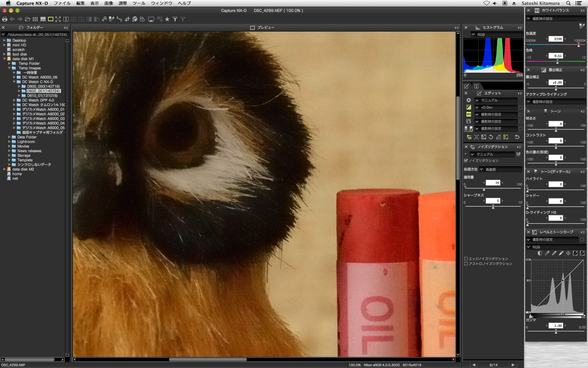Click the revert arrow in the Edit panel
Screen dimensions: 588x368
(x=517, y=137)
